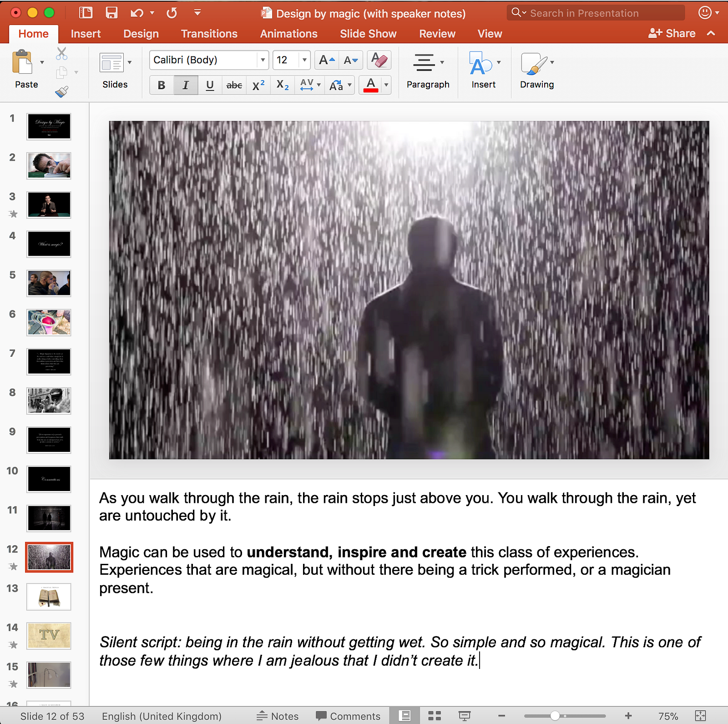Collapse the ribbon with the chevron
Screen dimensions: 728x724
click(711, 33)
